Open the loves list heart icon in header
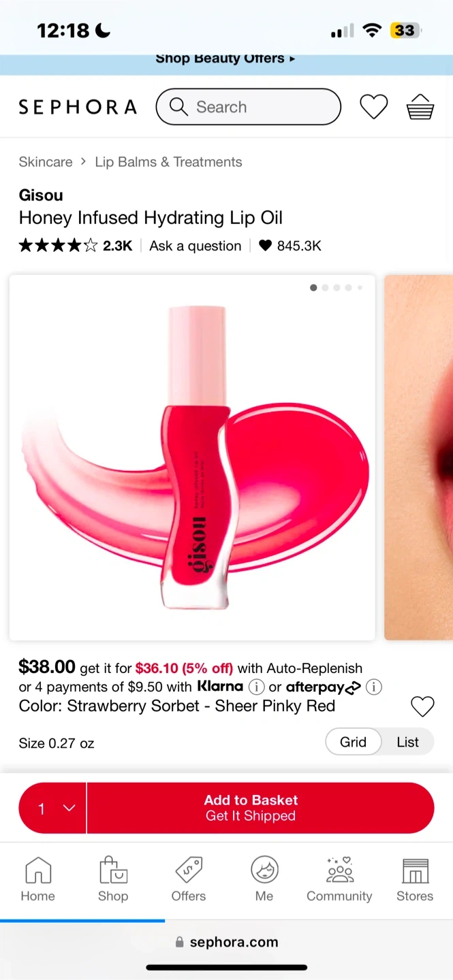This screenshot has height=980, width=453. click(x=373, y=107)
